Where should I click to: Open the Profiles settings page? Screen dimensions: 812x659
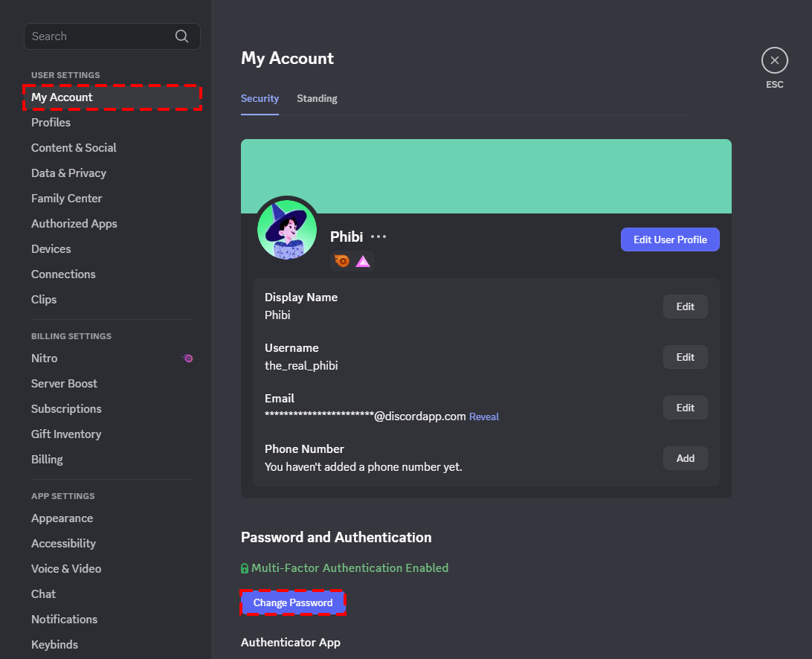pyautogui.click(x=51, y=122)
